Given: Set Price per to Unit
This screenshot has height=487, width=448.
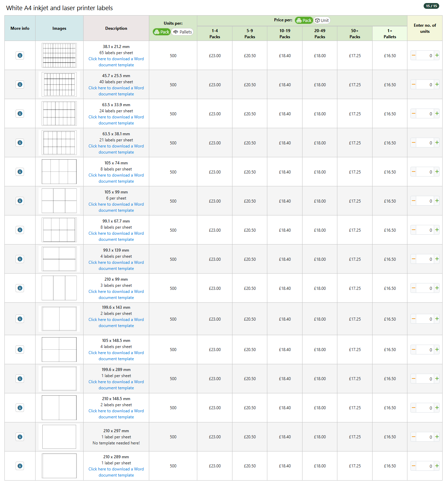Looking at the screenshot, I should pos(322,20).
